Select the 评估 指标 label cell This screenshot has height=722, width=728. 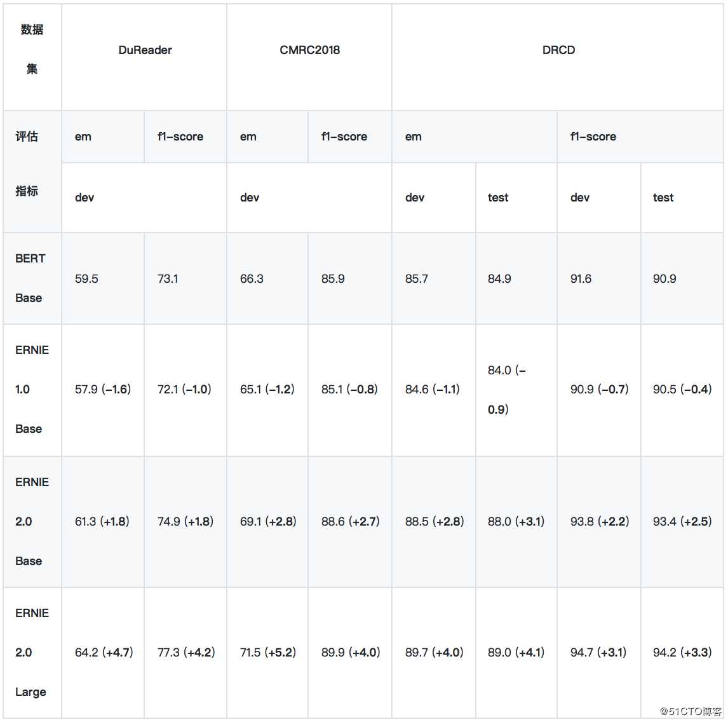(x=32, y=172)
